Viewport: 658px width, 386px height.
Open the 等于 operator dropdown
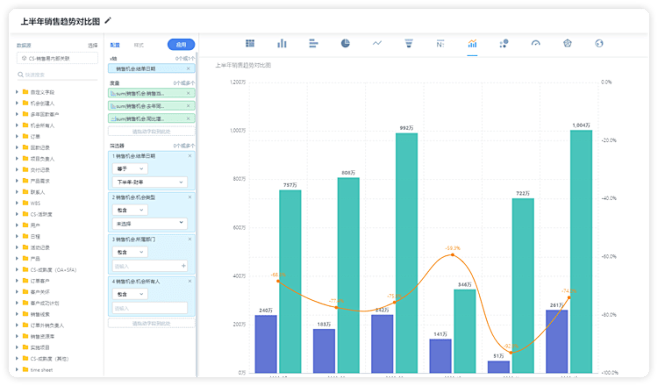(130, 169)
